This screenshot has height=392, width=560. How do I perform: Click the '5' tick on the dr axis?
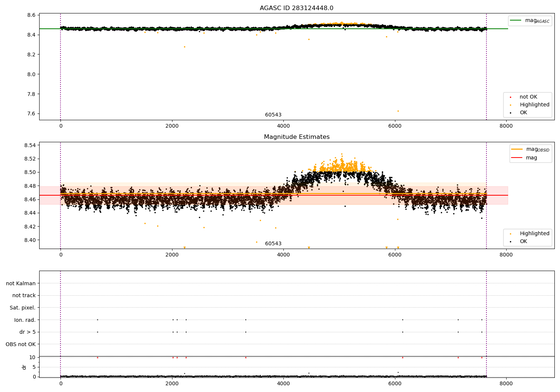(34, 367)
